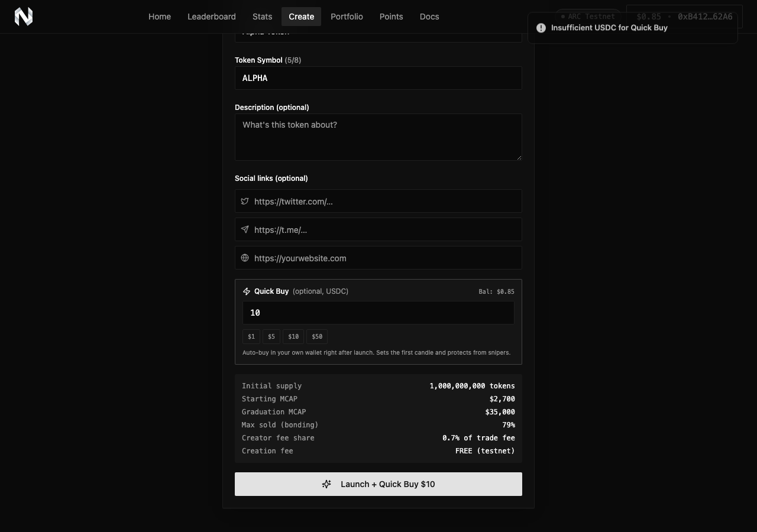Choose the $50 quick buy preset
757x532 pixels.
click(x=317, y=336)
